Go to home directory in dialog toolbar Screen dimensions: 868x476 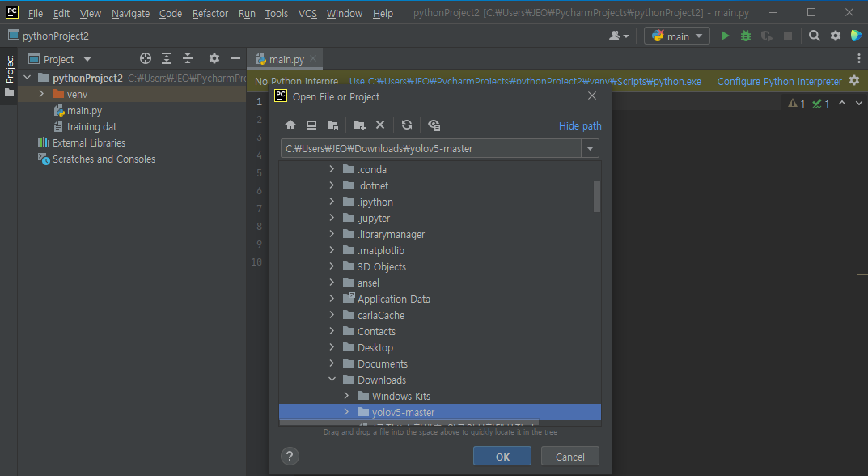pos(290,125)
